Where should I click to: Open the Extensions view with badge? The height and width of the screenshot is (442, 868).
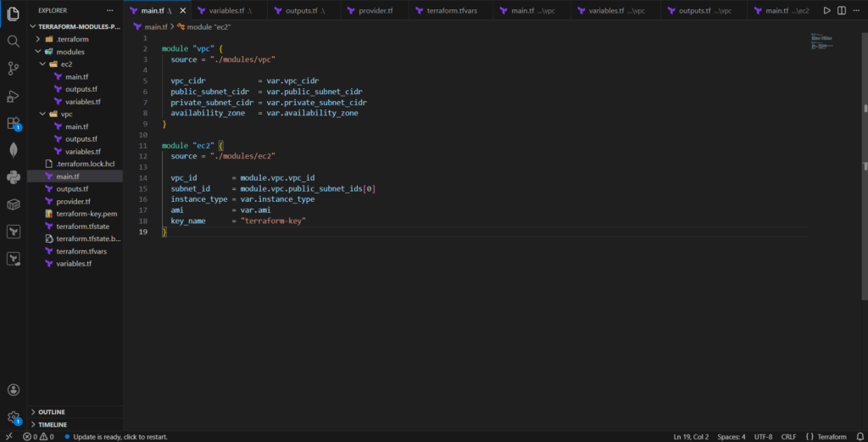tap(13, 123)
